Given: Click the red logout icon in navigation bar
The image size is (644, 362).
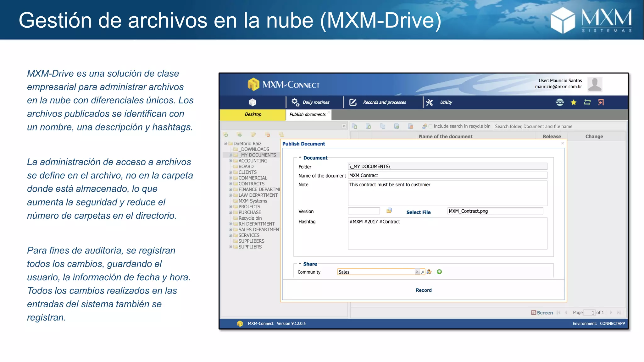Looking at the screenshot, I should pos(601,102).
